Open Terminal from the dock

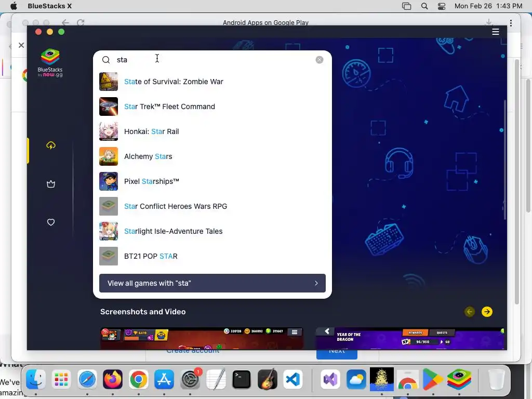point(242,379)
